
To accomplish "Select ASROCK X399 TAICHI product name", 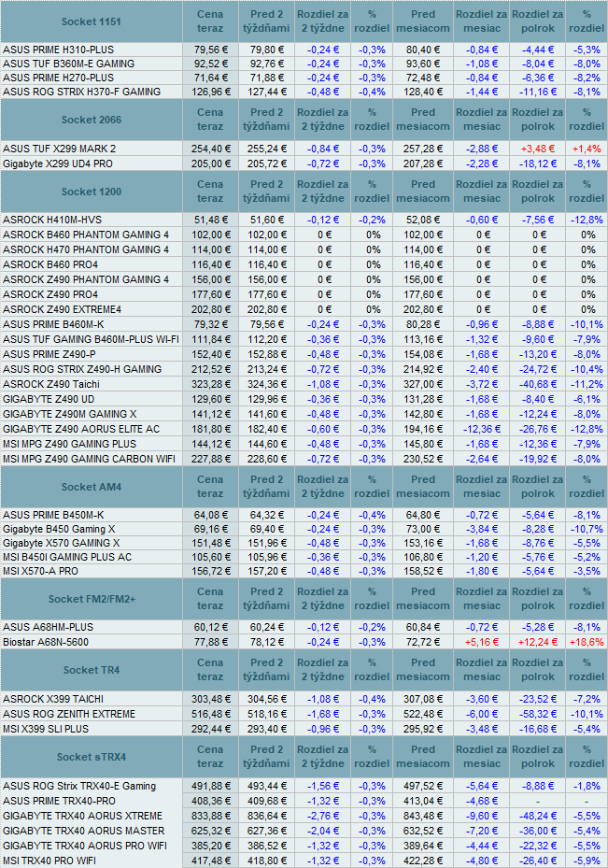I will point(53,699).
